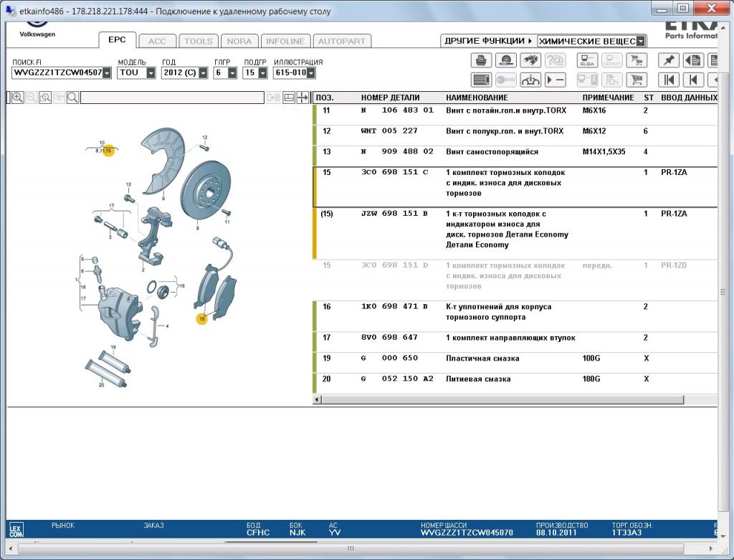Switch to the EPC tab
734x560 pixels.
117,40
